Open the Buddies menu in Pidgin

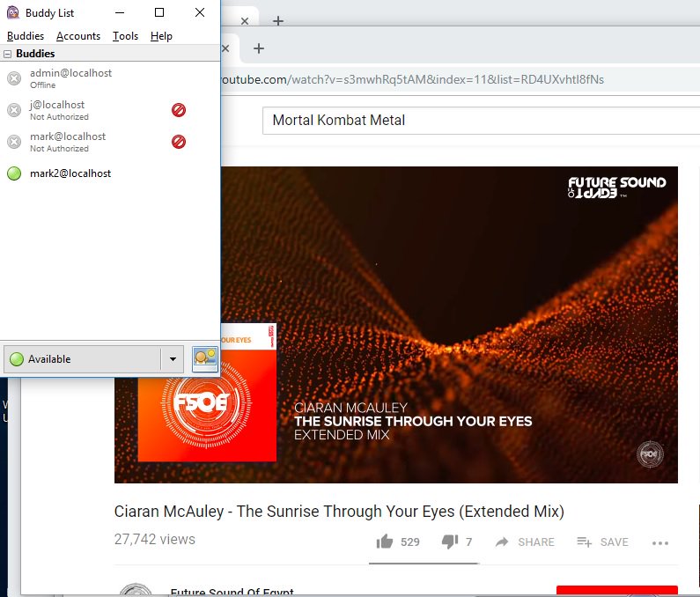[x=26, y=36]
